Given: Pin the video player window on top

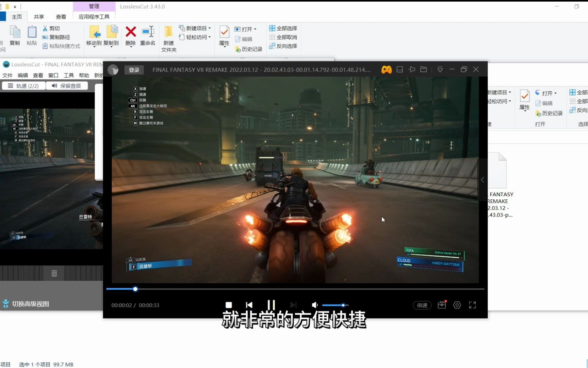Looking at the screenshot, I should click(412, 70).
